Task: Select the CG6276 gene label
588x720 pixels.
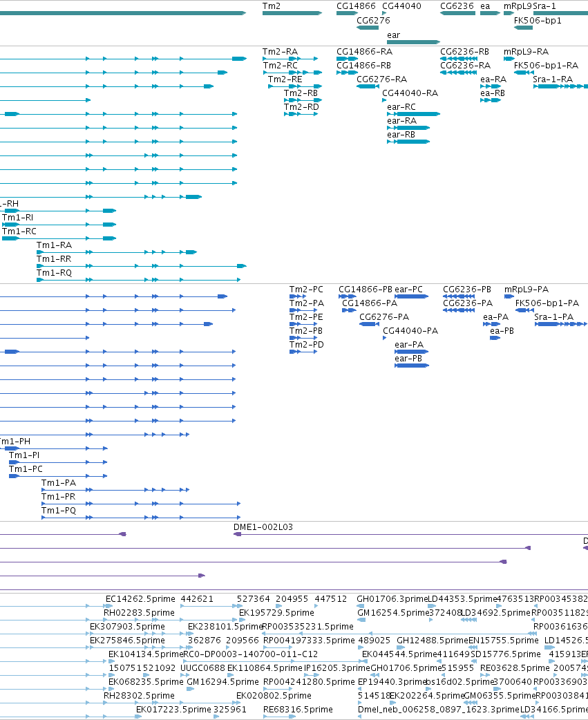Action: [373, 21]
